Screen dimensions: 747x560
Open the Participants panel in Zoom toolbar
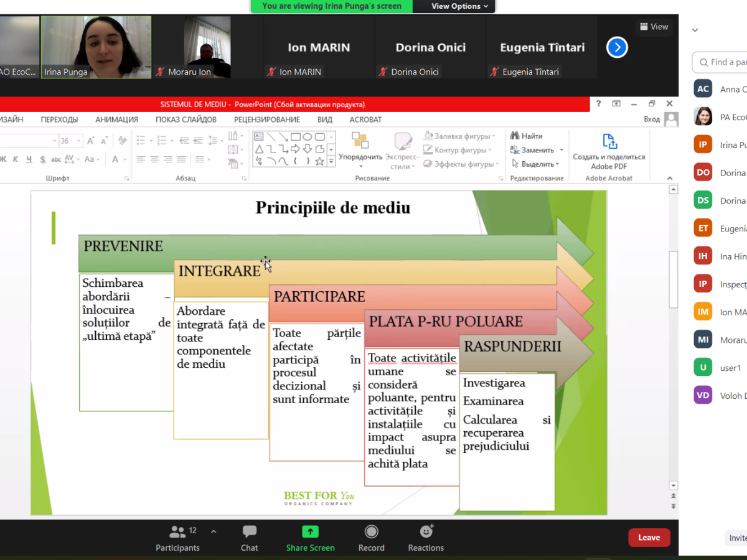[177, 538]
